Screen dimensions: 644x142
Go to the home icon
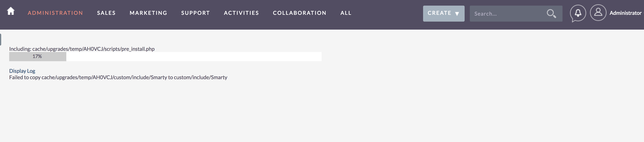(x=11, y=11)
